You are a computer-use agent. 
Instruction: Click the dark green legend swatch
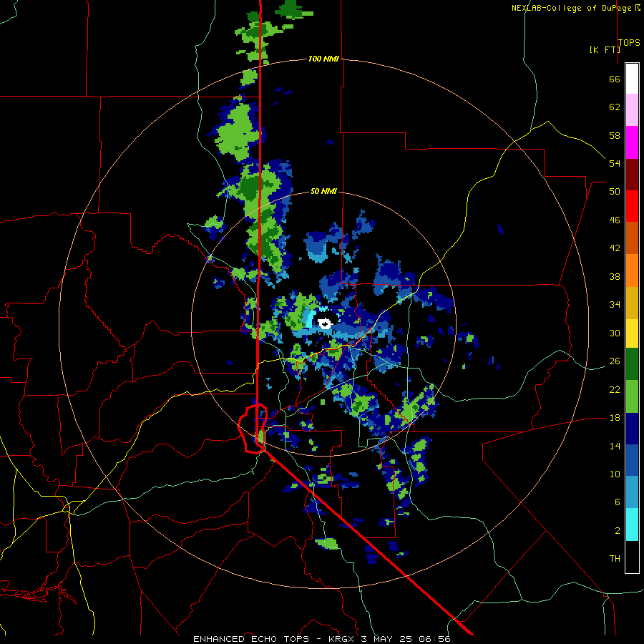pos(632,364)
